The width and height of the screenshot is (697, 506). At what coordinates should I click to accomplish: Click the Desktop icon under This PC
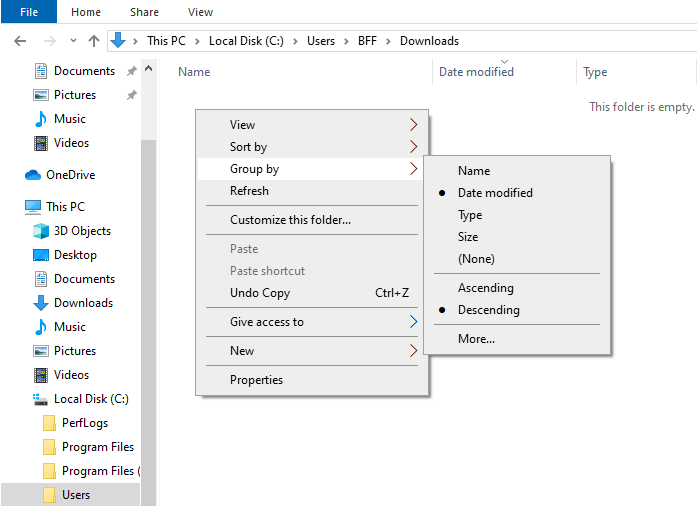pyautogui.click(x=41, y=255)
